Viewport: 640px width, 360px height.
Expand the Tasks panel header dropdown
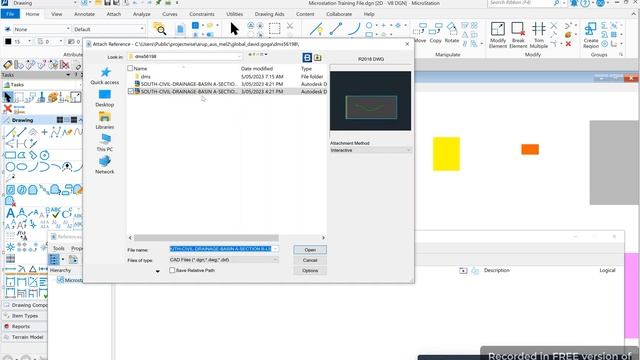pos(68,75)
